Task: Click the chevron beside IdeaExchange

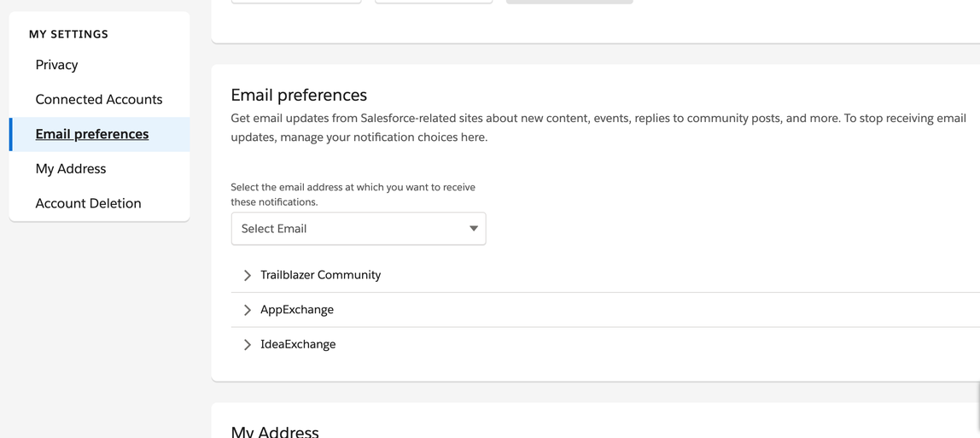Action: pos(248,345)
